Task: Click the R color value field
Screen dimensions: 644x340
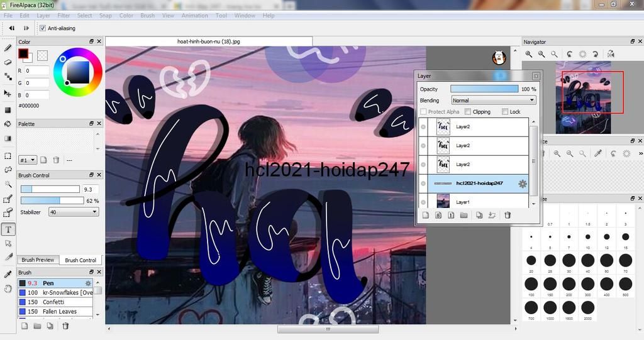Action: (x=36, y=71)
